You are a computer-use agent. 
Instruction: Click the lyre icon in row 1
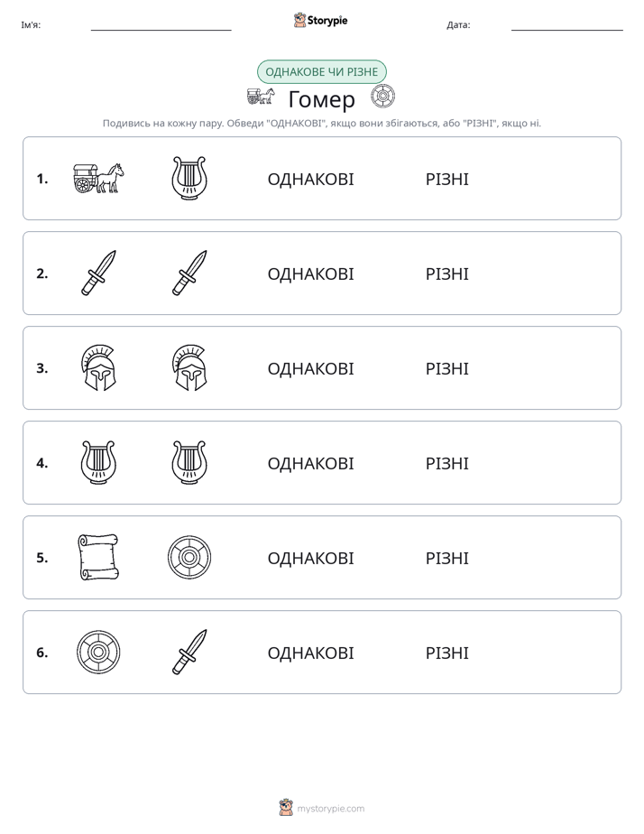click(189, 178)
